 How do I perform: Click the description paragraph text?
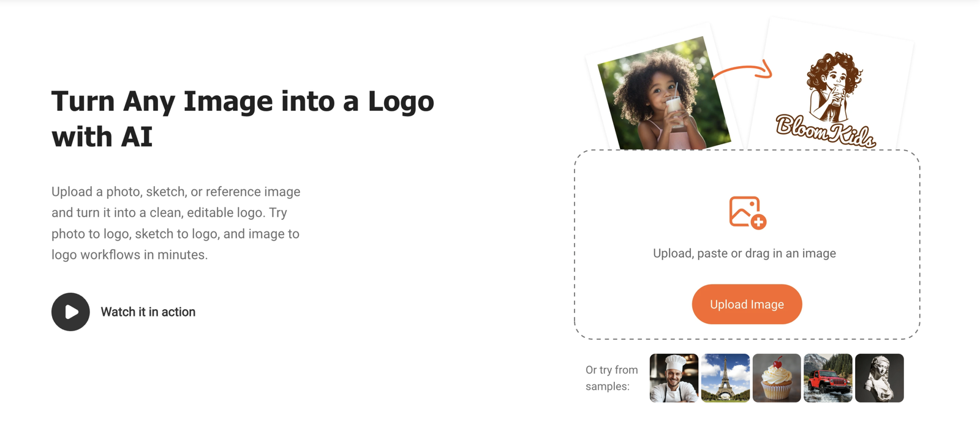click(x=176, y=223)
